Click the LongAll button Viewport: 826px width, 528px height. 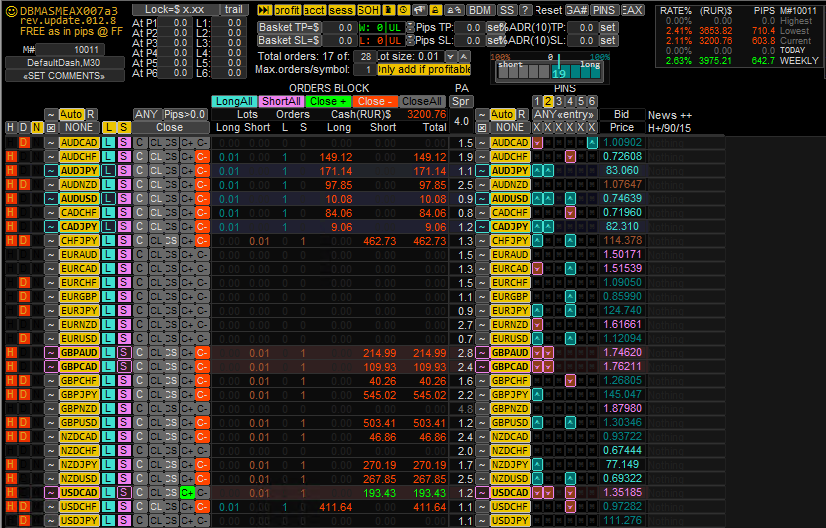click(234, 101)
